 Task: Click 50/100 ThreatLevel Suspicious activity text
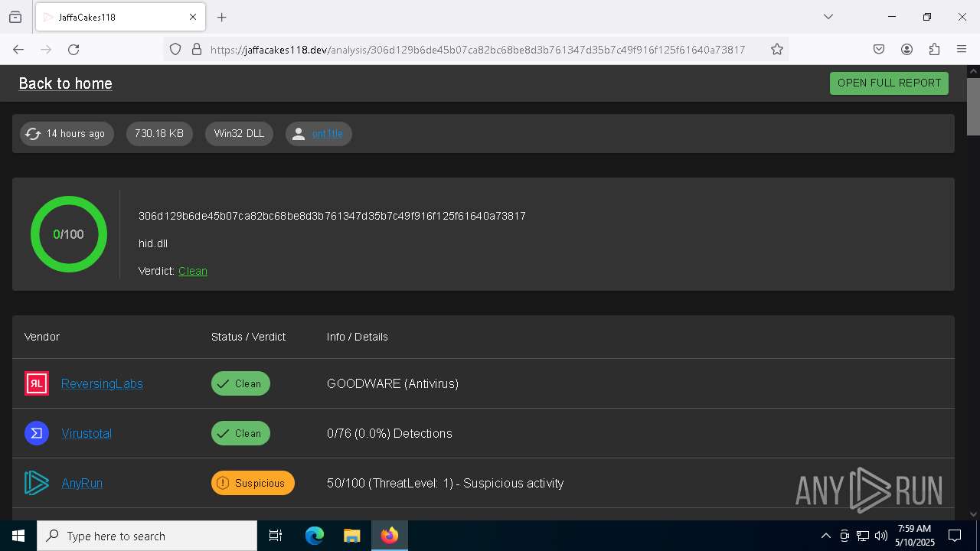(x=446, y=483)
